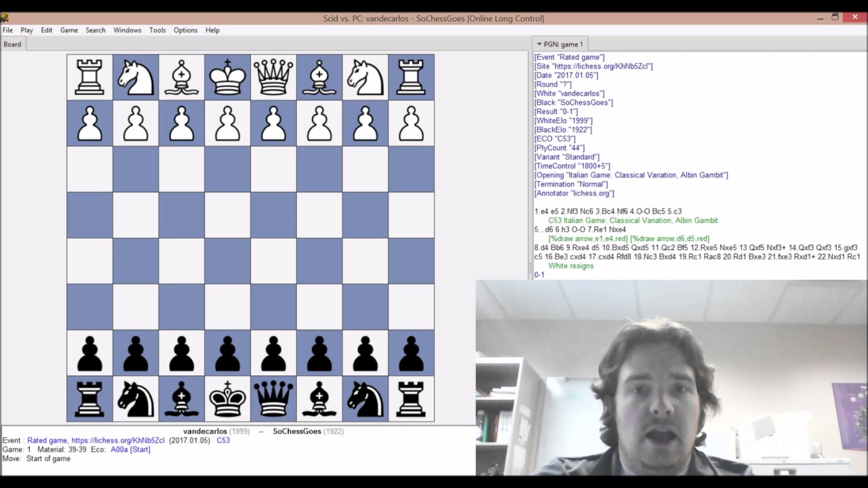
Task: Open the Game menu
Action: coord(69,30)
